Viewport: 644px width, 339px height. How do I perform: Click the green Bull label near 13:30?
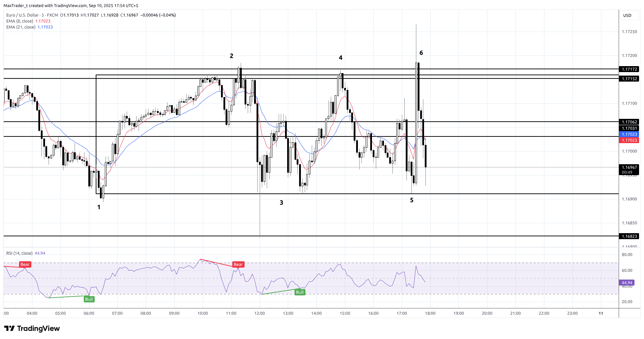(x=299, y=292)
